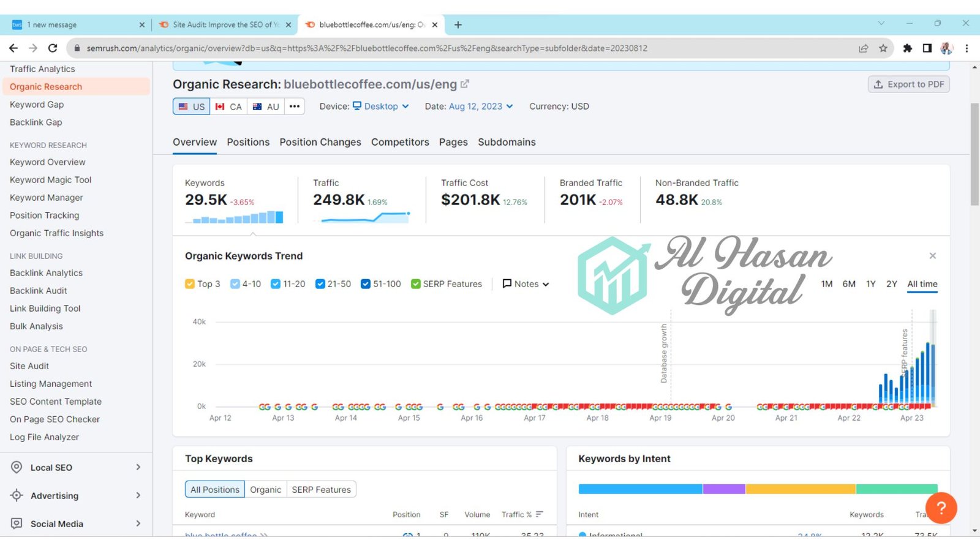This screenshot has height=551, width=980.
Task: Select Overview tab
Action: (x=195, y=142)
